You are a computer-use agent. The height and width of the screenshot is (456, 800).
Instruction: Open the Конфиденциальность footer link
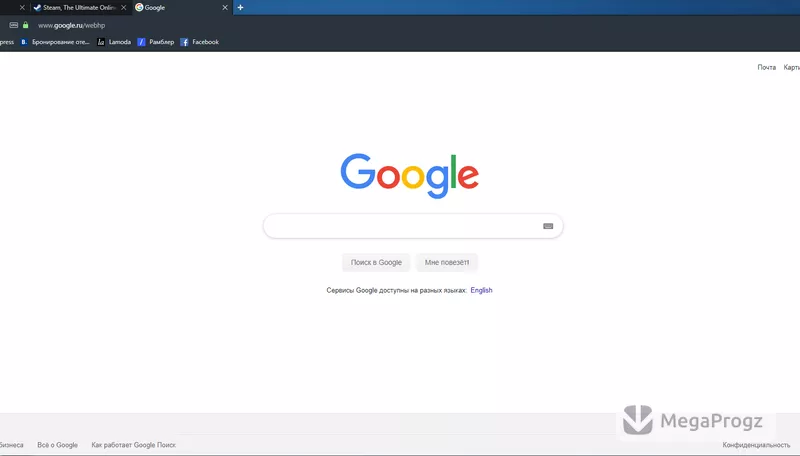[x=756, y=445]
